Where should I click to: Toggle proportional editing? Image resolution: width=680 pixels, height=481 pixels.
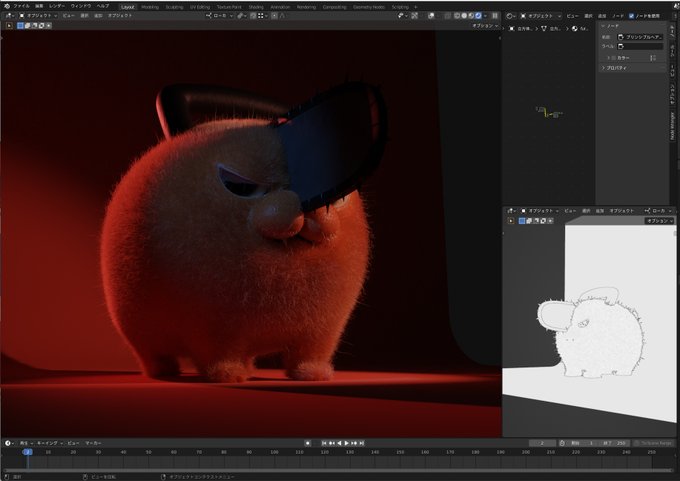point(274,16)
